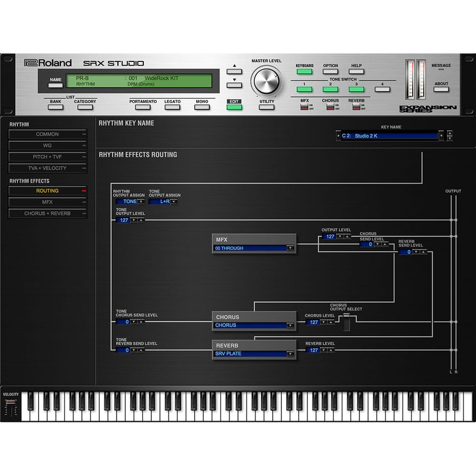Viewport: 476px width, 476px height.
Task: Increase Tone Chorus Send Level
Action: click(x=141, y=322)
